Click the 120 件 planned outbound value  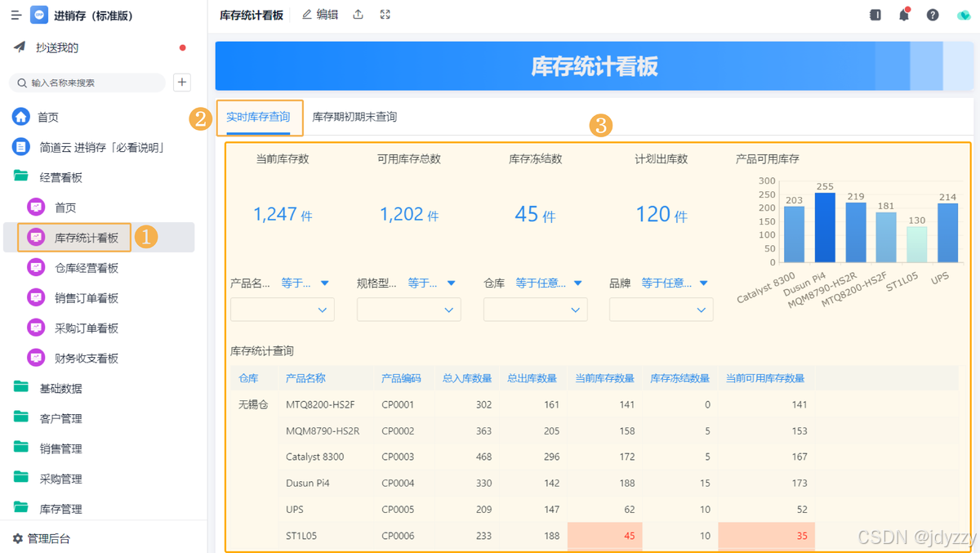point(661,214)
